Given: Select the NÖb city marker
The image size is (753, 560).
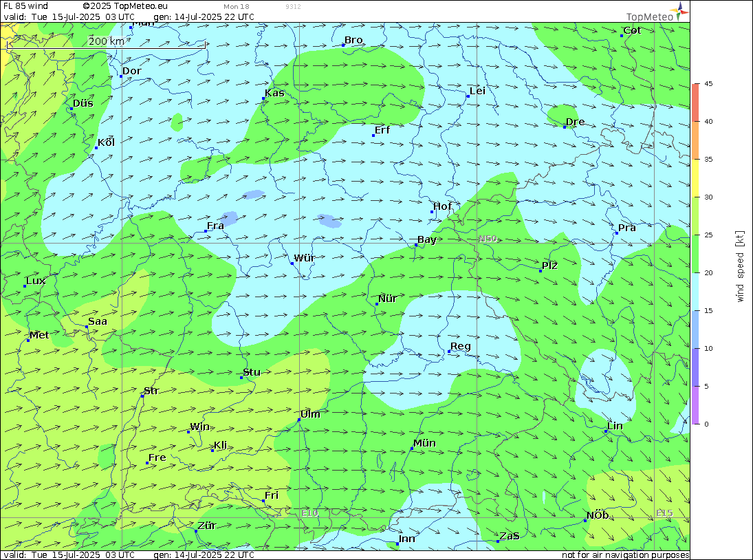Looking at the screenshot, I should coord(585,521).
